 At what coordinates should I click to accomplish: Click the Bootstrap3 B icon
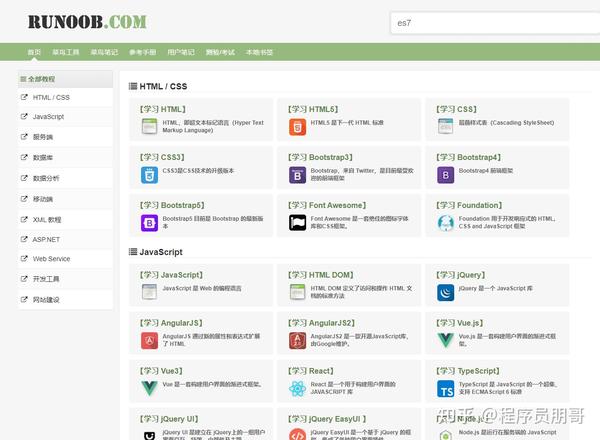click(297, 175)
